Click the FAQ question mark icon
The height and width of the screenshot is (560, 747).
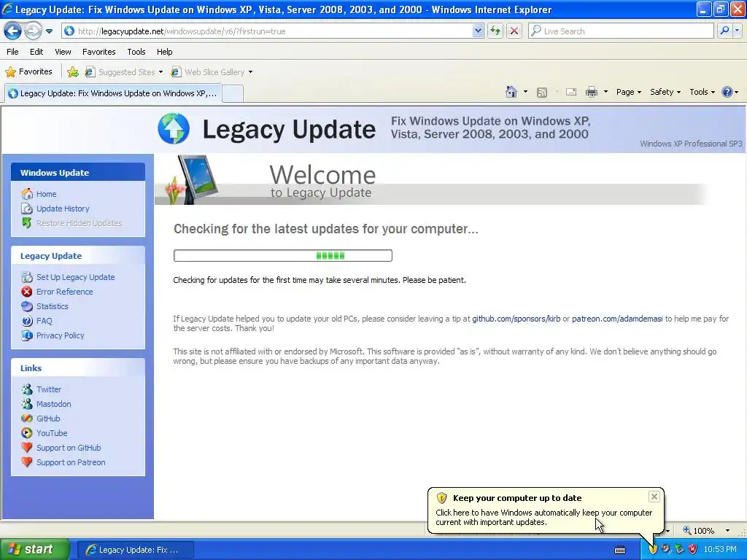[x=27, y=321]
